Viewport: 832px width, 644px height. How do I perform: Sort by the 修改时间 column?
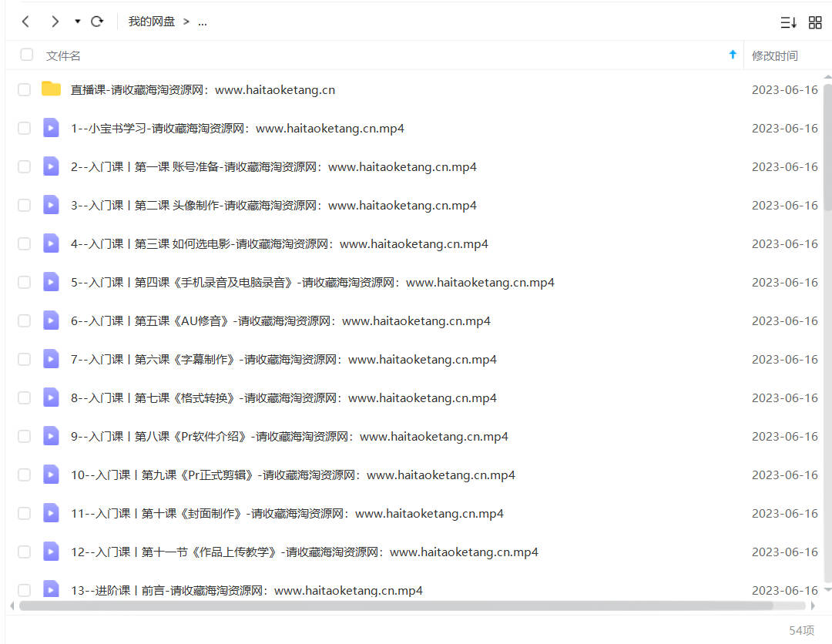click(x=775, y=55)
